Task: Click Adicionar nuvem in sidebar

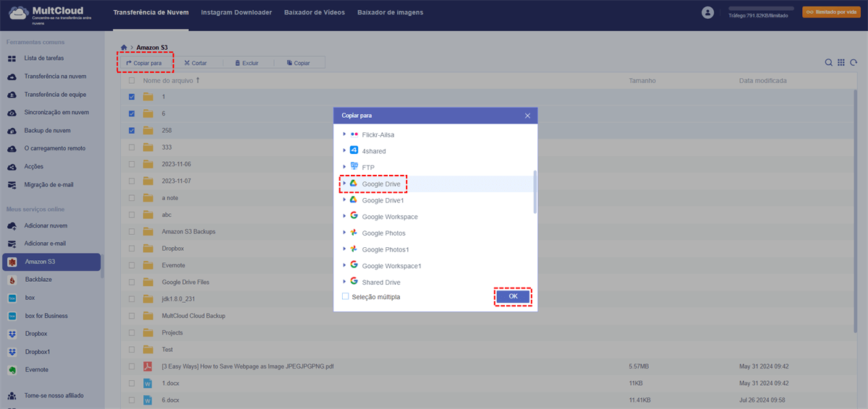Action: [x=46, y=225]
